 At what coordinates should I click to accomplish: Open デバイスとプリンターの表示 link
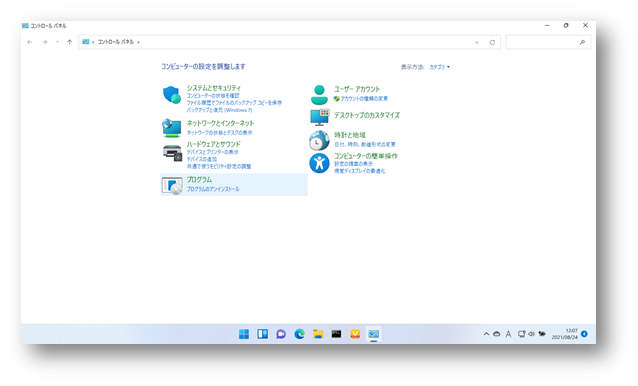(x=212, y=152)
